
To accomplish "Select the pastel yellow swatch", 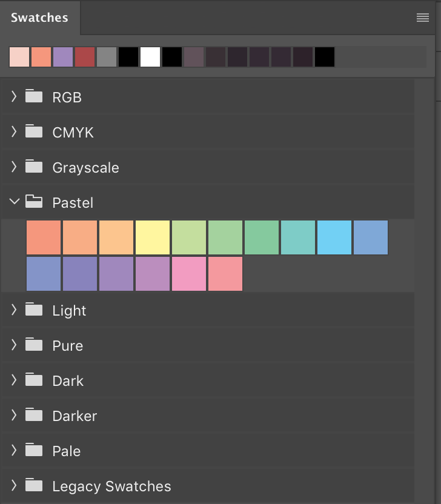I will point(153,237).
